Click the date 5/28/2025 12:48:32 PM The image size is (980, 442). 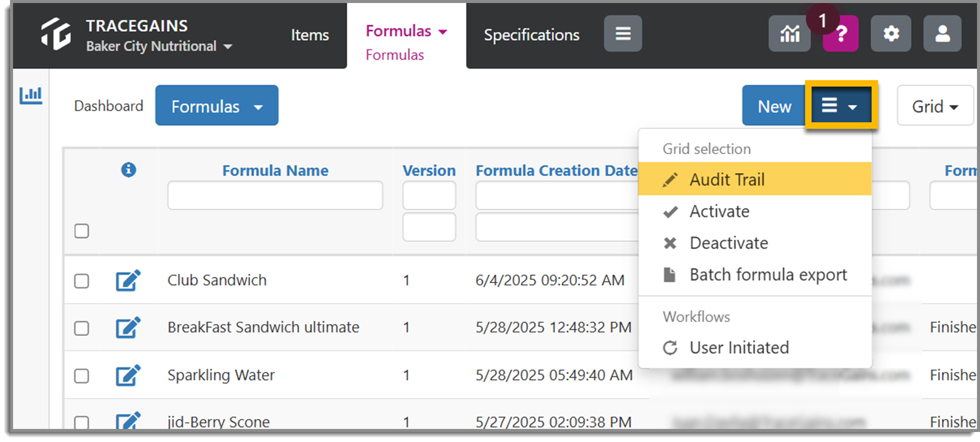pos(553,327)
